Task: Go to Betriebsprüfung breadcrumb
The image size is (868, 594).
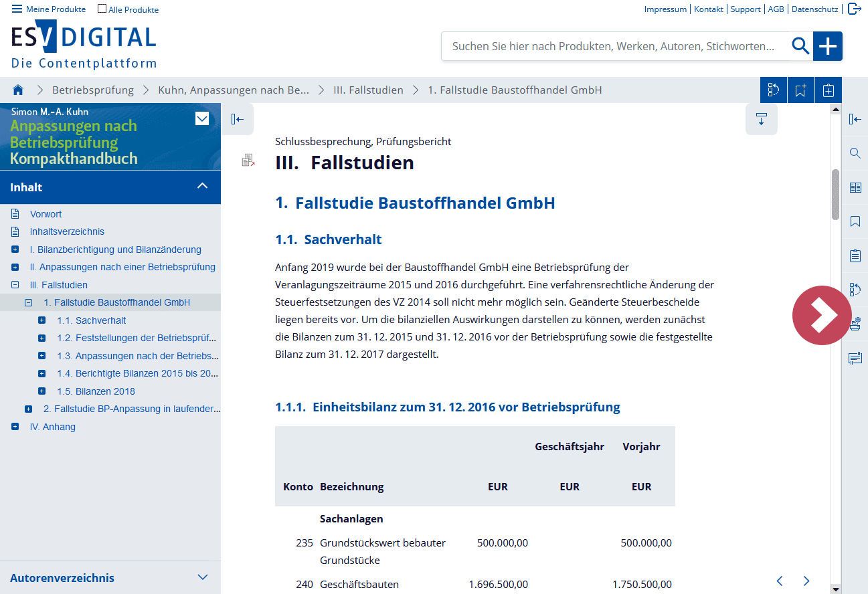Action: [x=93, y=90]
